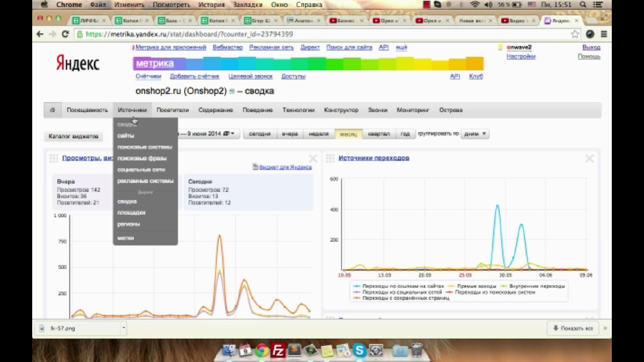Bookmark this page with the star icon
Screen dimensions: 644x362
[x=575, y=34]
